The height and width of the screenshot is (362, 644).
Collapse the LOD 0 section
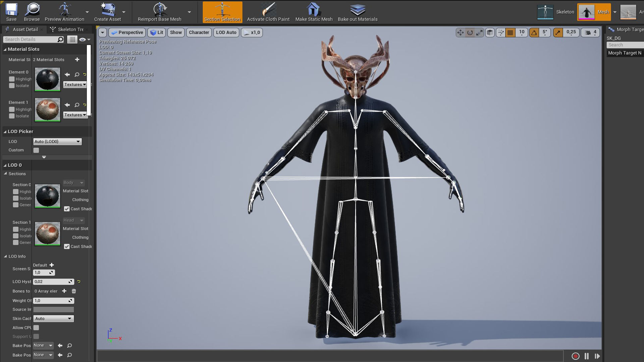[5, 165]
